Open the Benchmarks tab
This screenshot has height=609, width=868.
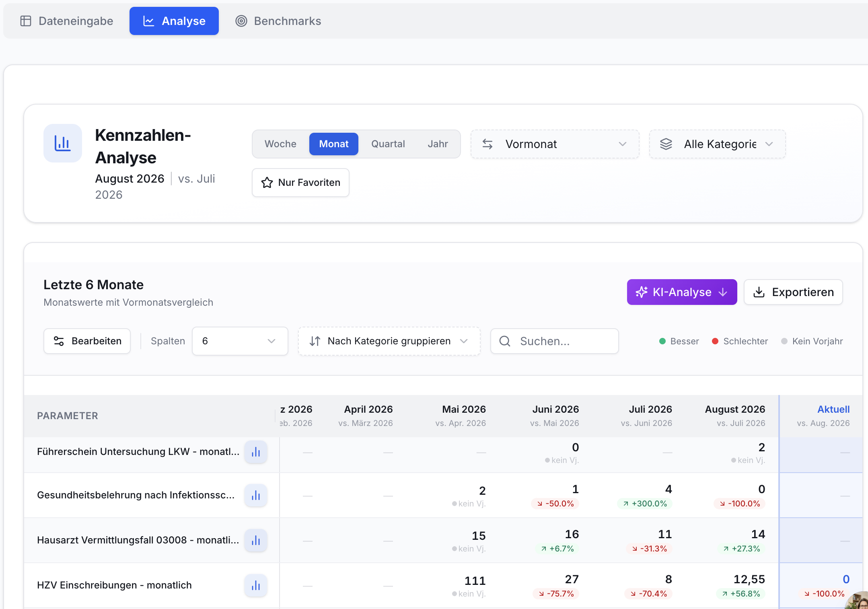278,21
